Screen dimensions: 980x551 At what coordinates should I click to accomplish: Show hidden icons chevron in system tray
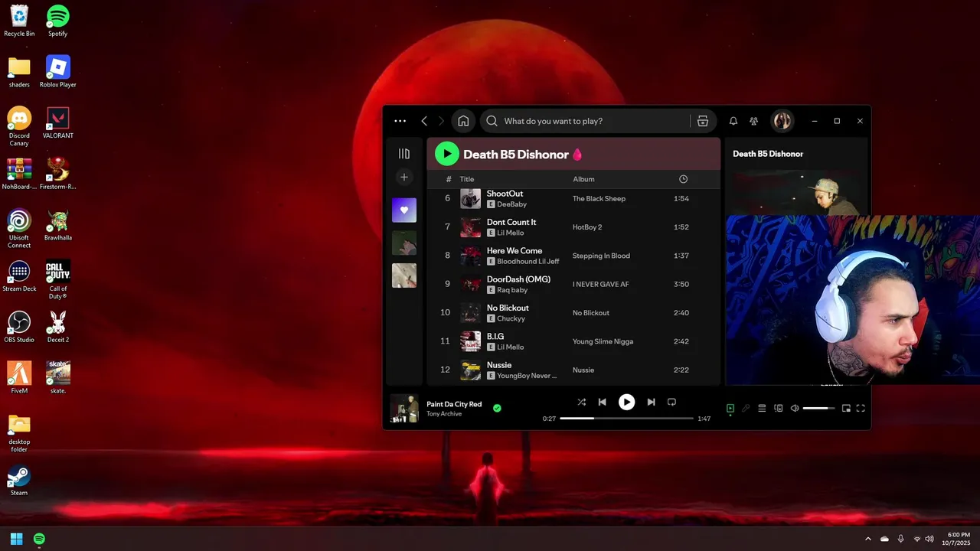867,539
